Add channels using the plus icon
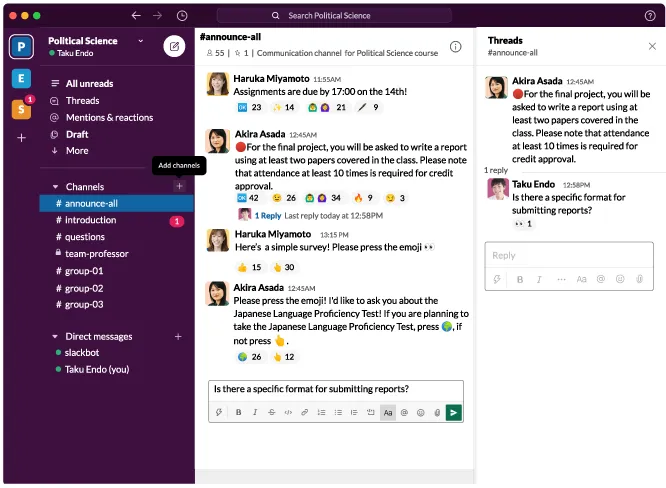The height and width of the screenshot is (488, 666). [179, 186]
